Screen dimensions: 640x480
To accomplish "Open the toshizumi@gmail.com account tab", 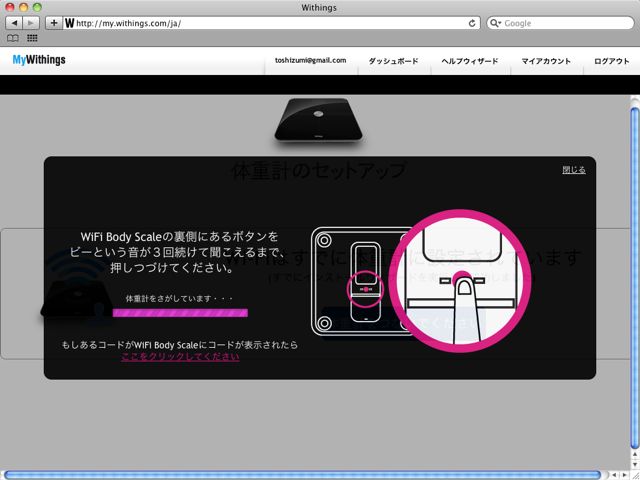I will (310, 60).
